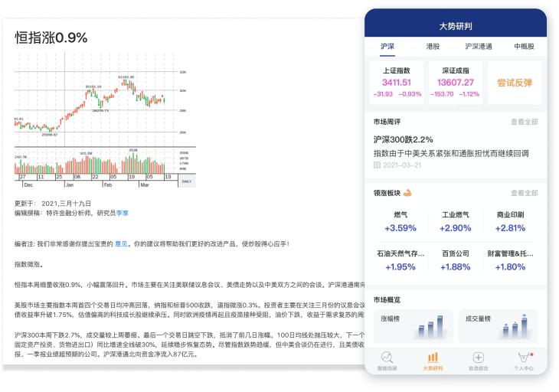Click the 意见 feedback link

[x=121, y=243]
